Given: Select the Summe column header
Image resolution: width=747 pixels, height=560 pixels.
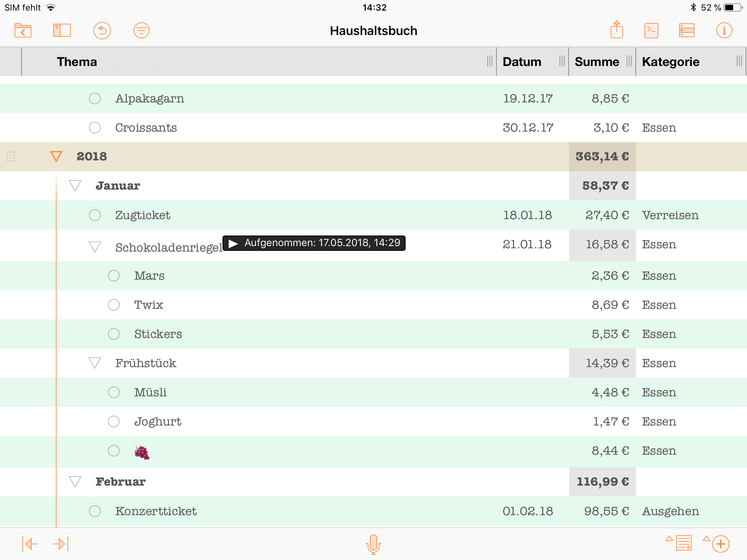Looking at the screenshot, I should (x=597, y=62).
